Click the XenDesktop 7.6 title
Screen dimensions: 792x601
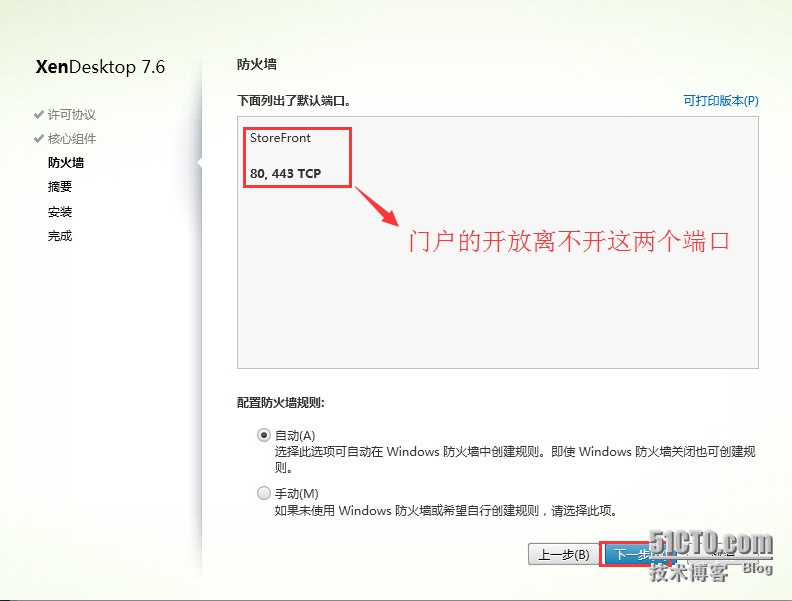pyautogui.click(x=100, y=67)
